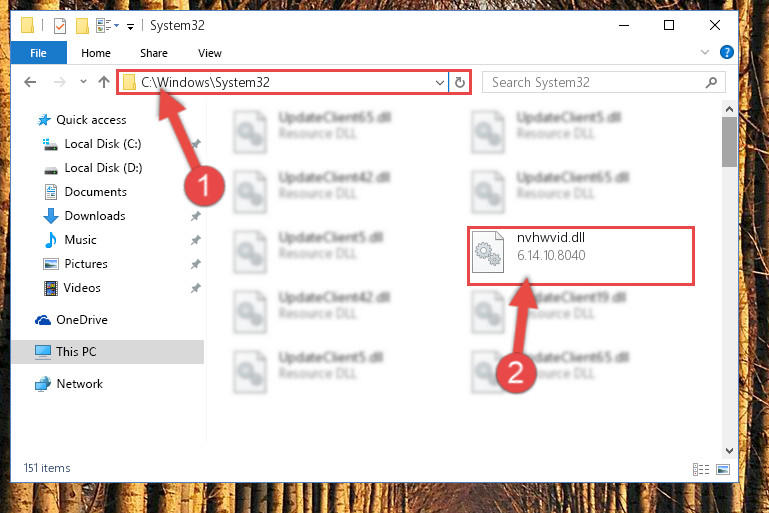Open the View ribbon tab

click(210, 53)
